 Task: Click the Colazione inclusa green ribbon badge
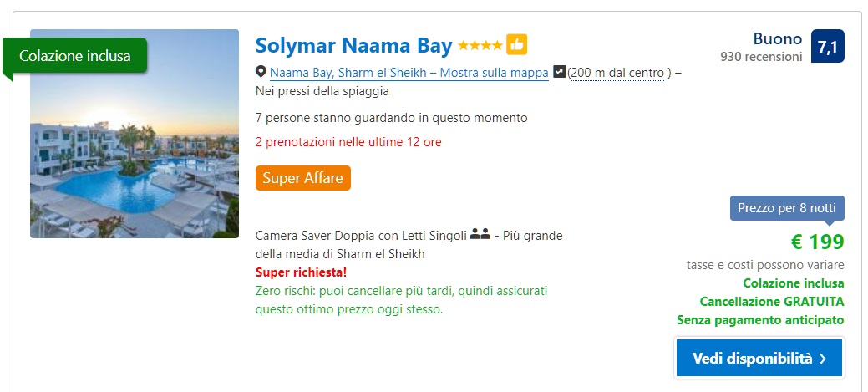coord(74,56)
